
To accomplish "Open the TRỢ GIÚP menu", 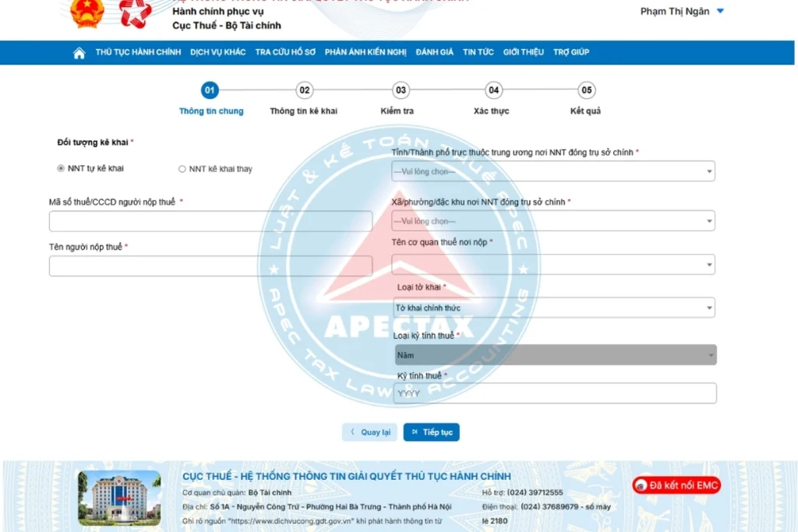I will (x=571, y=52).
